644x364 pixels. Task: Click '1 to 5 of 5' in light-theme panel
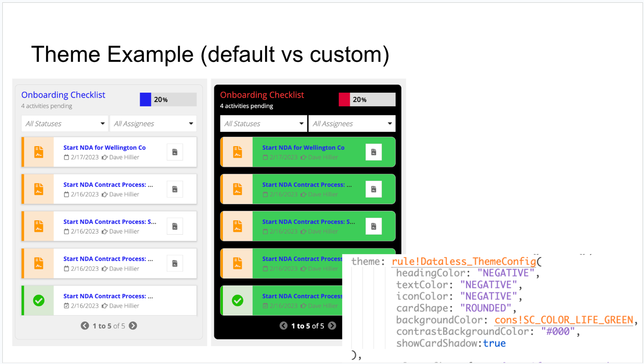click(109, 326)
